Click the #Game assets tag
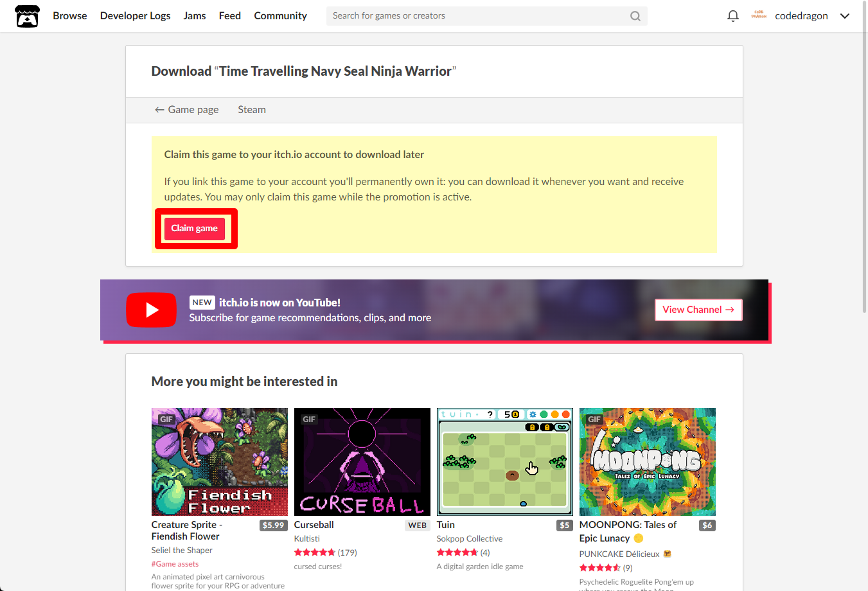 click(175, 564)
